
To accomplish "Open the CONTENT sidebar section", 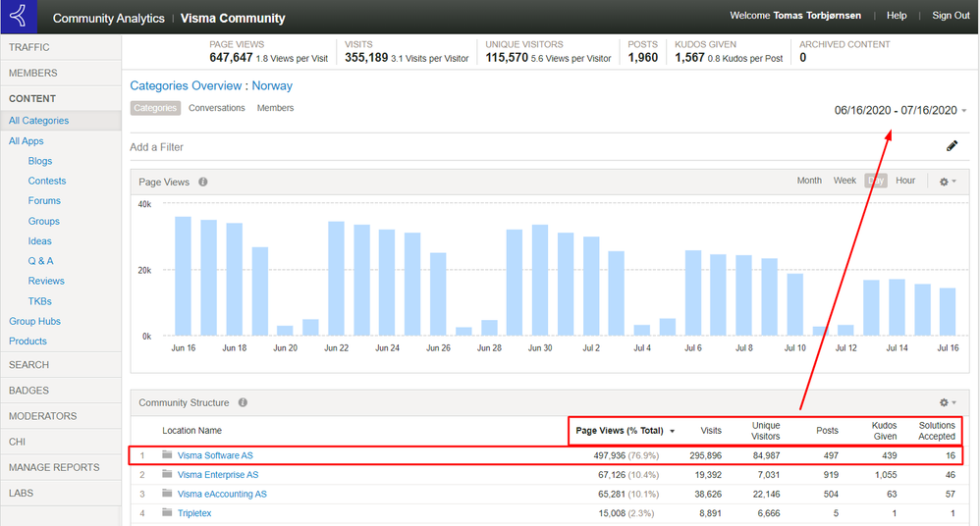I will [61, 99].
